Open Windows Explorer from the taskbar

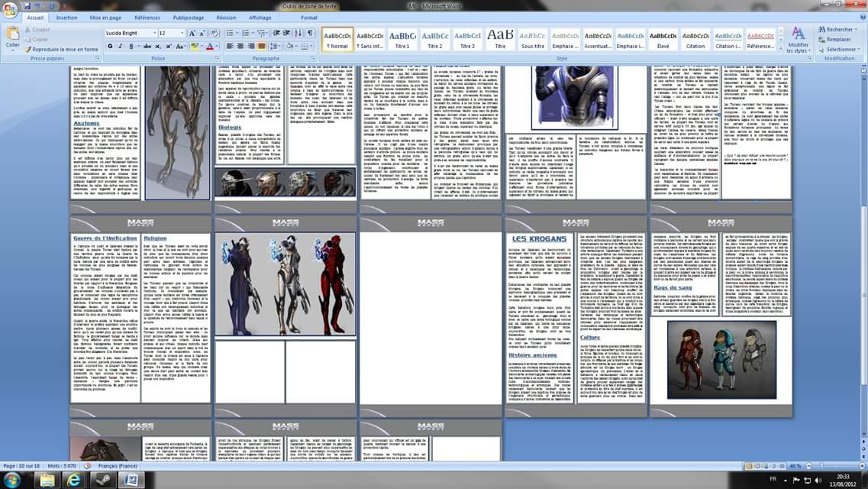pos(47,480)
